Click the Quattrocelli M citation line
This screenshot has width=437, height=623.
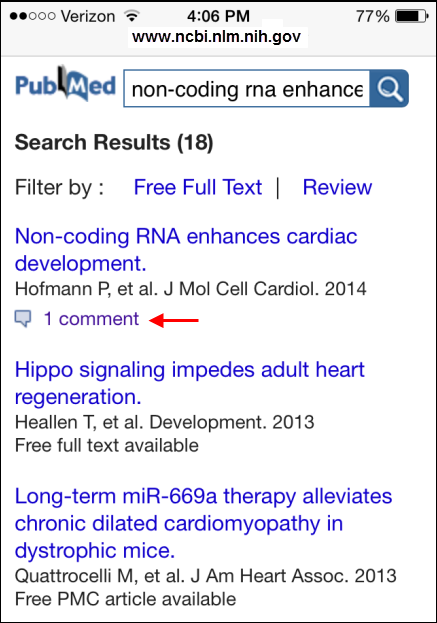coord(206,576)
